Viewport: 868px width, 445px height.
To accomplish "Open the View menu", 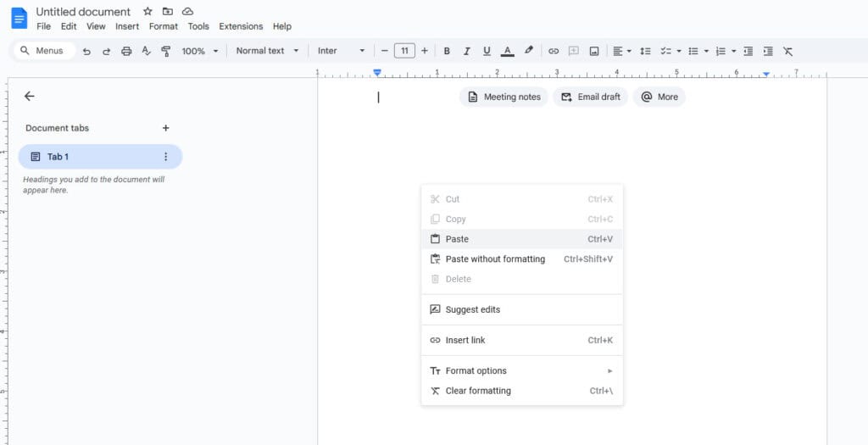I will tap(96, 26).
